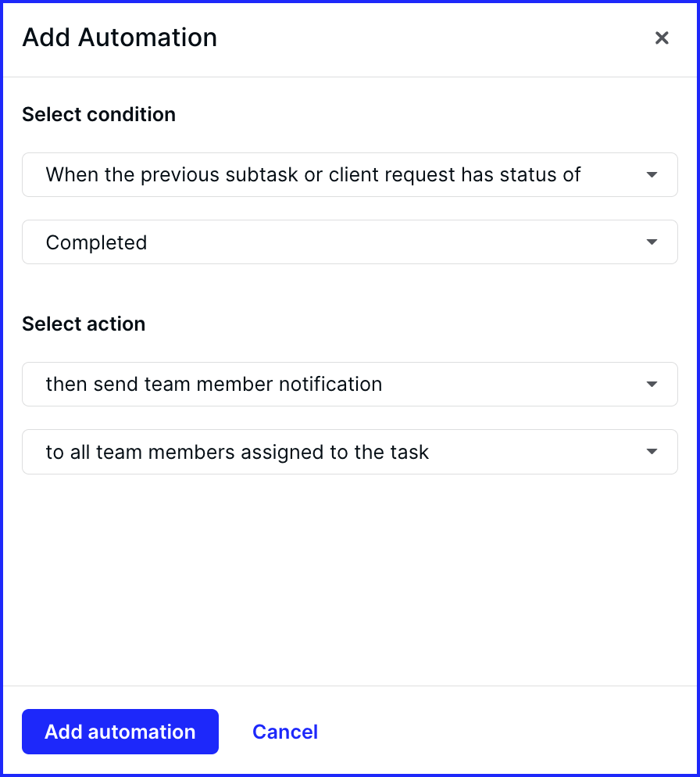Close the Add Automation dialog
This screenshot has height=777, width=700.
(x=662, y=38)
